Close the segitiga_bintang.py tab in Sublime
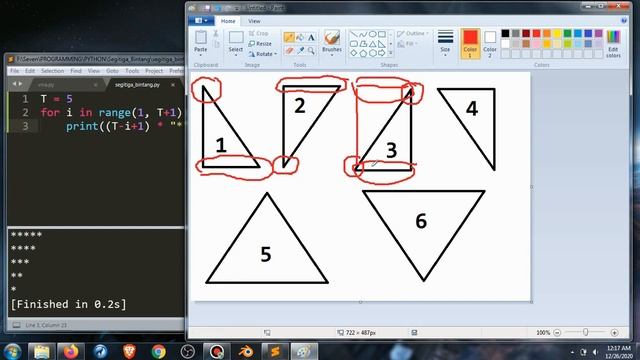Screen dimensions: 640x360 tap(173, 85)
